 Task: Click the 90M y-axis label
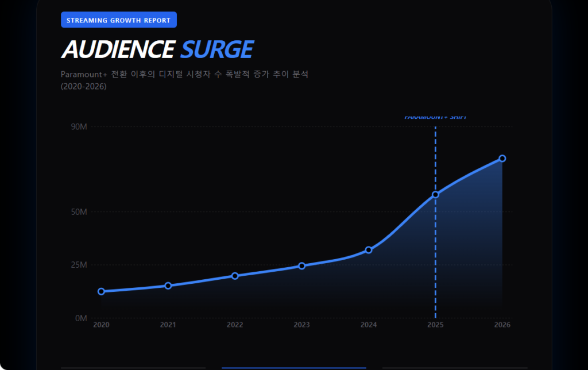[79, 126]
